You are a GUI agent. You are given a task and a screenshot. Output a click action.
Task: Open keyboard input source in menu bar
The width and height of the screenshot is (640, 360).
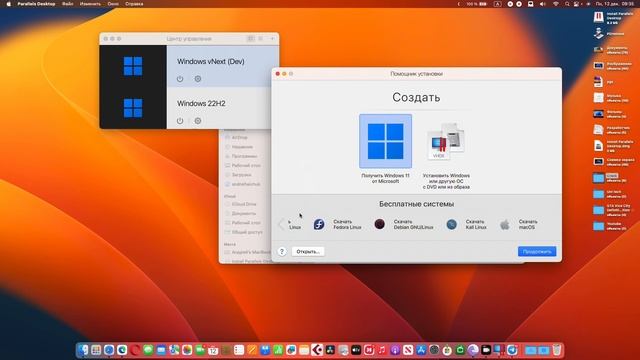(x=497, y=4)
